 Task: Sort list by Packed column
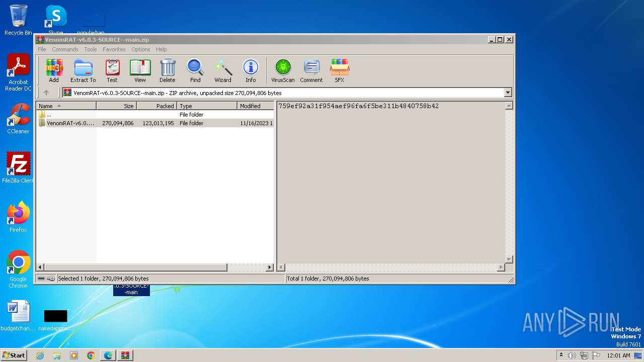156,106
